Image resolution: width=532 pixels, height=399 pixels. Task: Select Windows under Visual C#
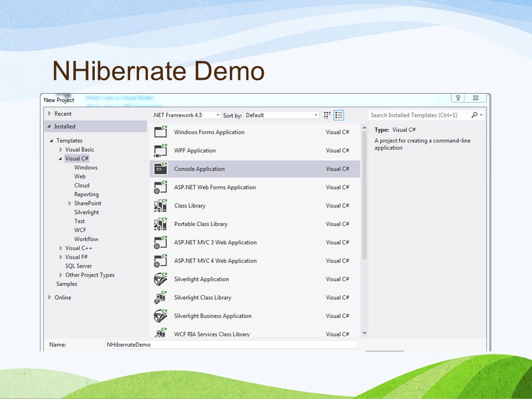pos(86,167)
